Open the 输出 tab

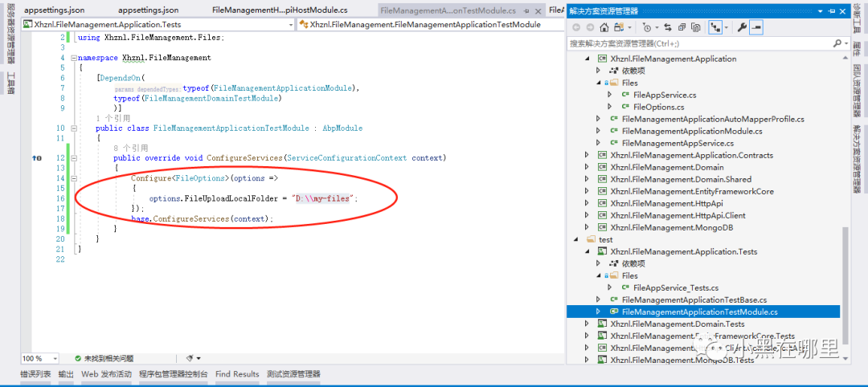(x=66, y=374)
